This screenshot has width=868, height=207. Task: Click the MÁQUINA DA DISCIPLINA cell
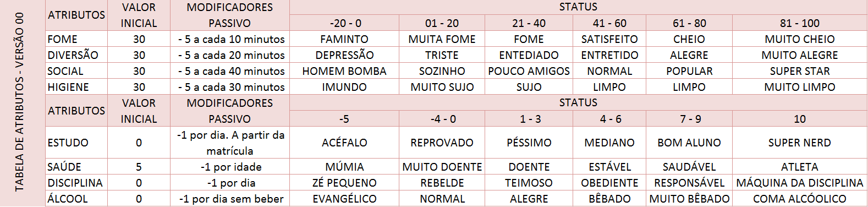tap(800, 183)
